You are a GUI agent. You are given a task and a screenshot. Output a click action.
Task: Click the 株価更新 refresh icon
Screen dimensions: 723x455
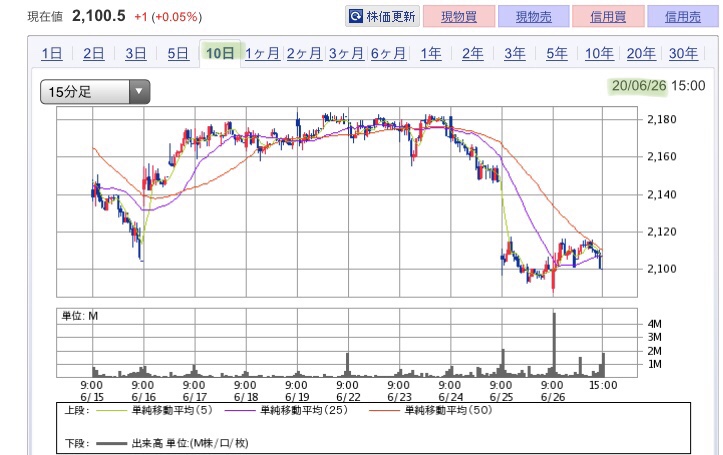(x=356, y=17)
